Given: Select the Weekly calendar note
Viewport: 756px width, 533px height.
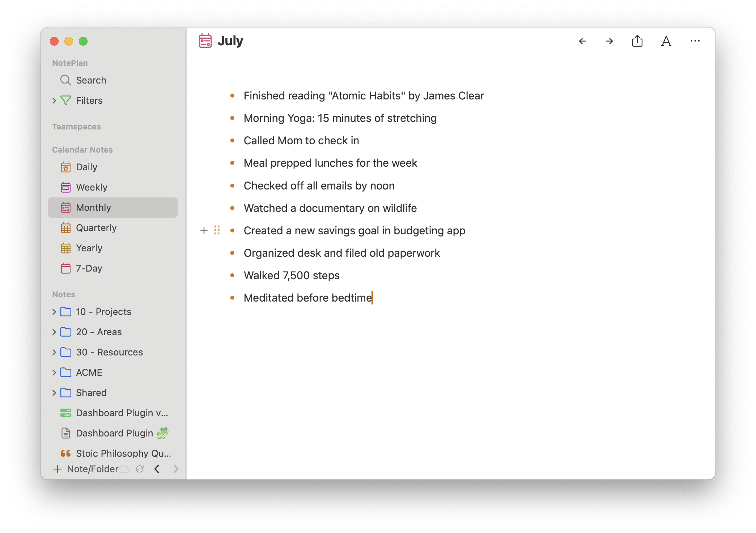Looking at the screenshot, I should tap(92, 187).
